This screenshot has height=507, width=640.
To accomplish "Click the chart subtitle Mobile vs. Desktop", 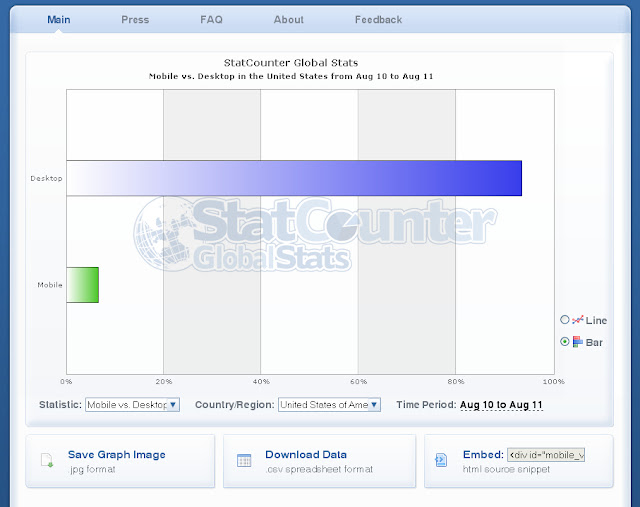I will click(291, 76).
